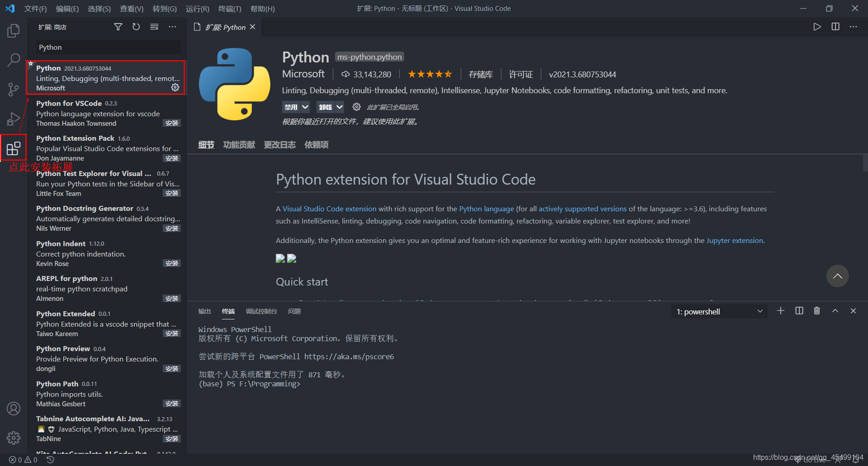Install Python Extension Pack

click(172, 158)
